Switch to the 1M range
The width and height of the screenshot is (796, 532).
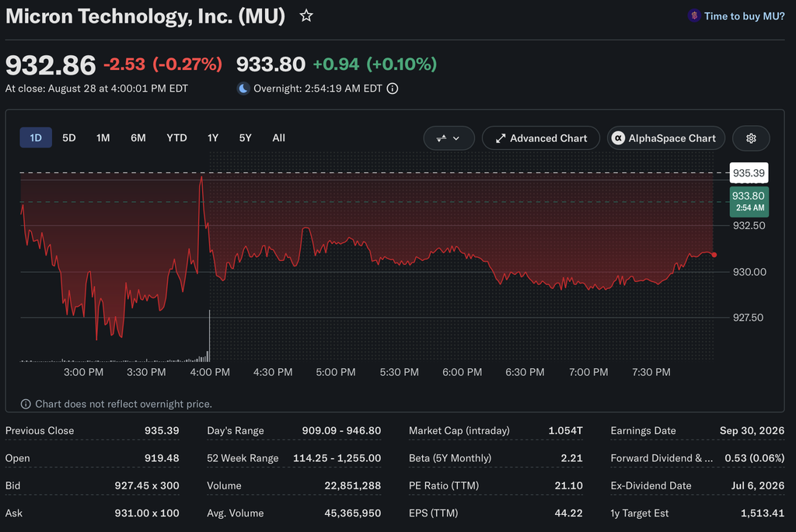click(x=103, y=138)
